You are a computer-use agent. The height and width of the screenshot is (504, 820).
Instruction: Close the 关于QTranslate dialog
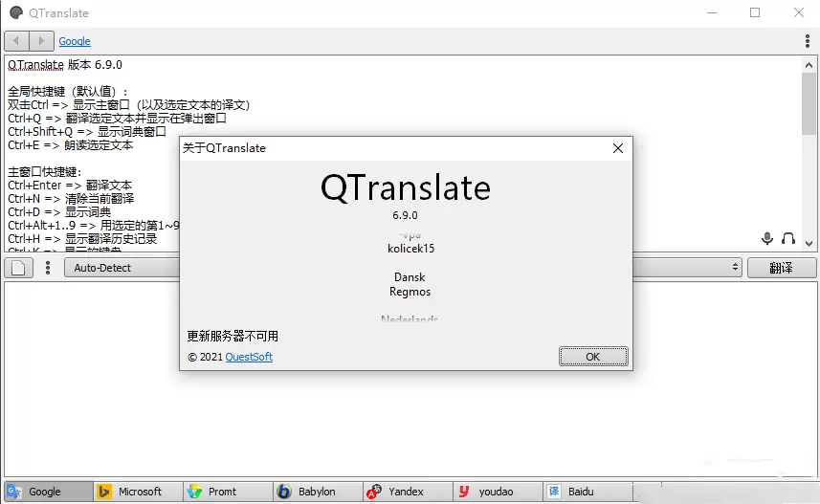617,148
